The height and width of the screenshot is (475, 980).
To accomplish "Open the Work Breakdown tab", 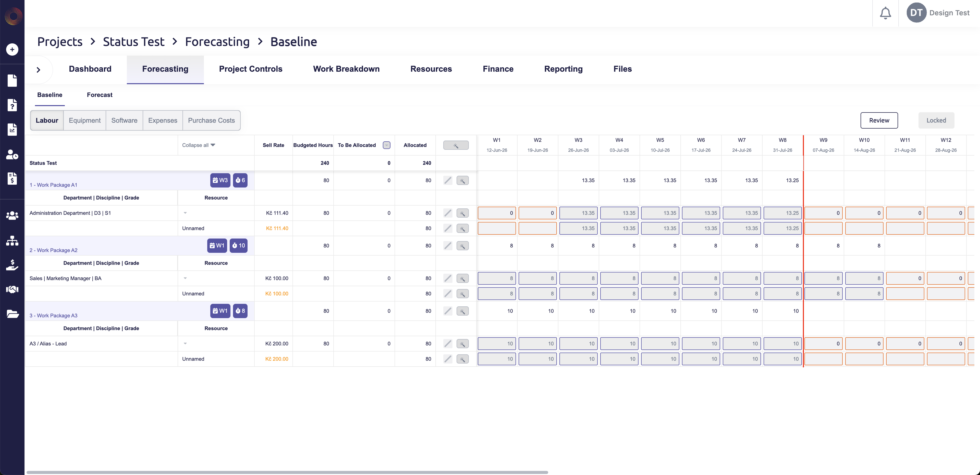I will (346, 69).
